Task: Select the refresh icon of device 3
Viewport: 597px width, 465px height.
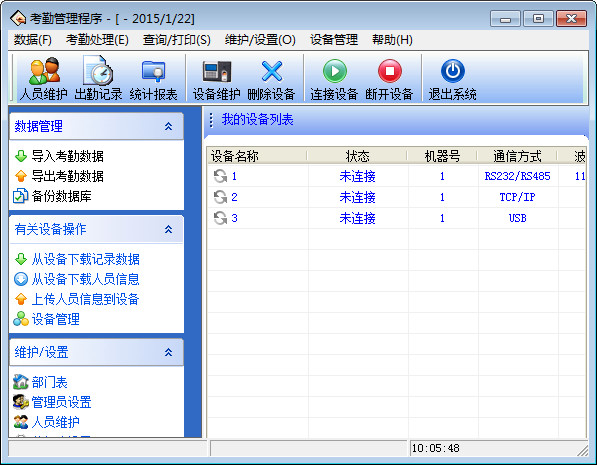Action: pos(220,218)
